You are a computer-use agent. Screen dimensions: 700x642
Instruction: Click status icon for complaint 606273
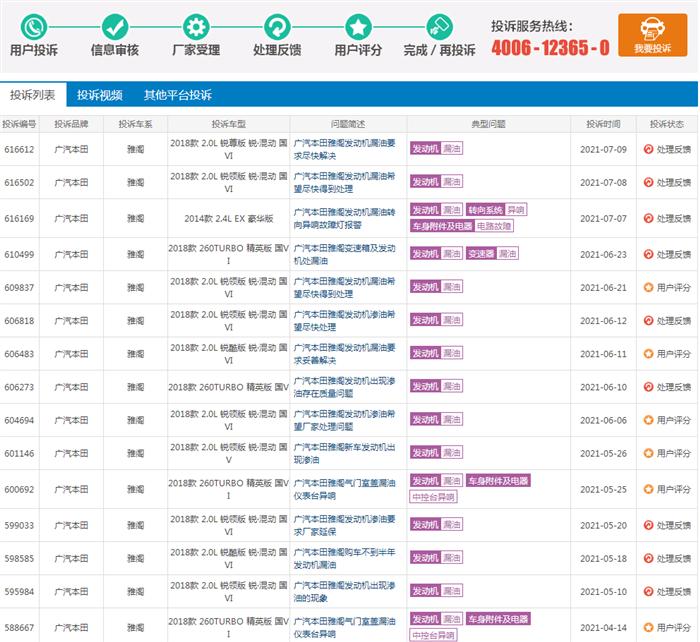click(x=649, y=387)
